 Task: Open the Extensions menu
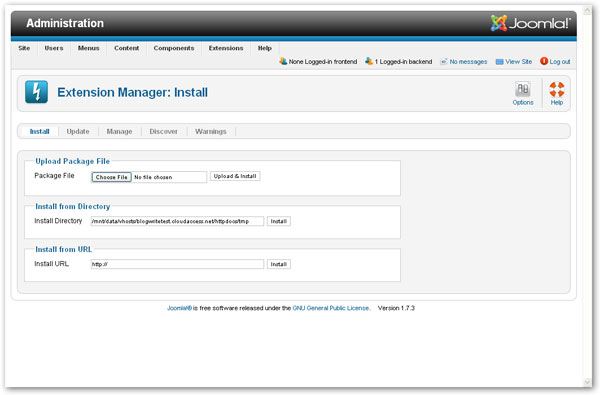pos(226,48)
